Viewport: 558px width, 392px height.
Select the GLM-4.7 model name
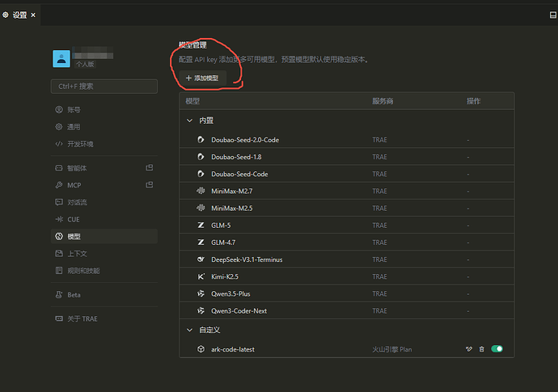(223, 242)
